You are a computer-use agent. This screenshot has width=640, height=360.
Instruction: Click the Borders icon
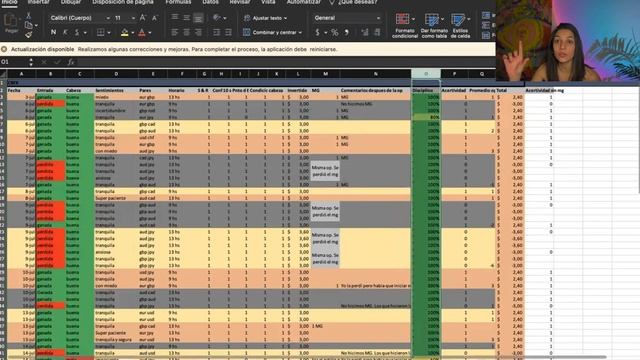pyautogui.click(x=100, y=32)
